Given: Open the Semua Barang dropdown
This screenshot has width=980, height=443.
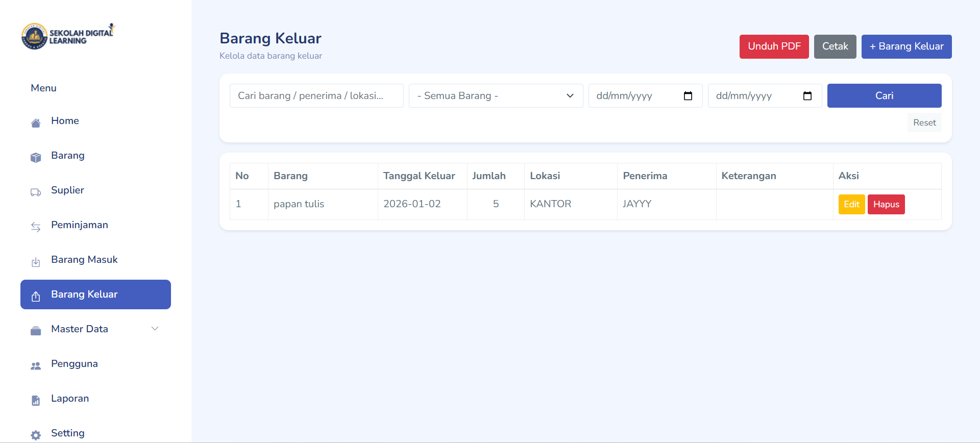Looking at the screenshot, I should [495, 96].
